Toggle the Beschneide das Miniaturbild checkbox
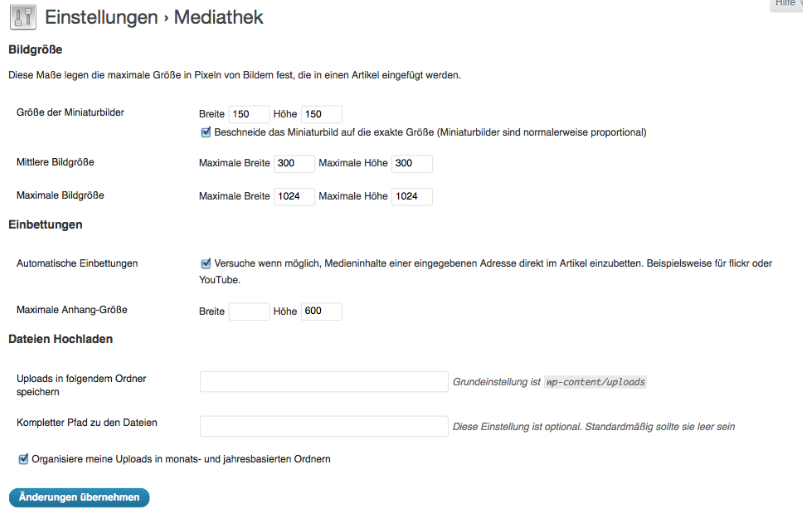This screenshot has width=803, height=525. pos(206,132)
